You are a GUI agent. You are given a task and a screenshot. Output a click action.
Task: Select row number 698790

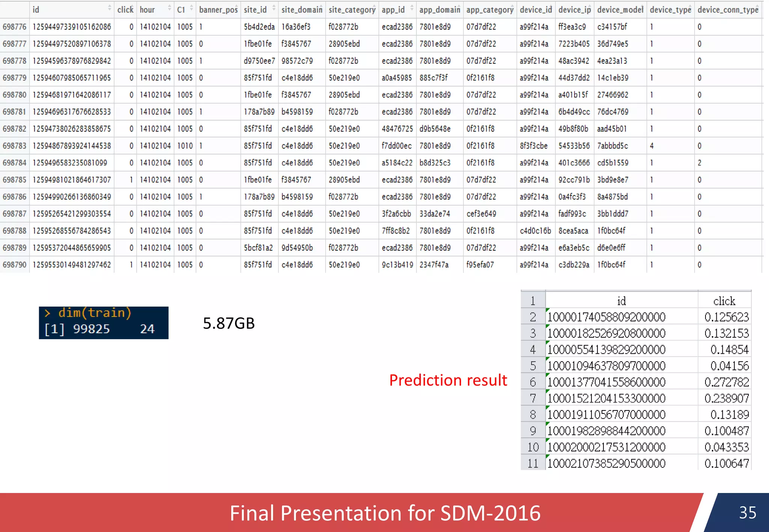(x=15, y=265)
